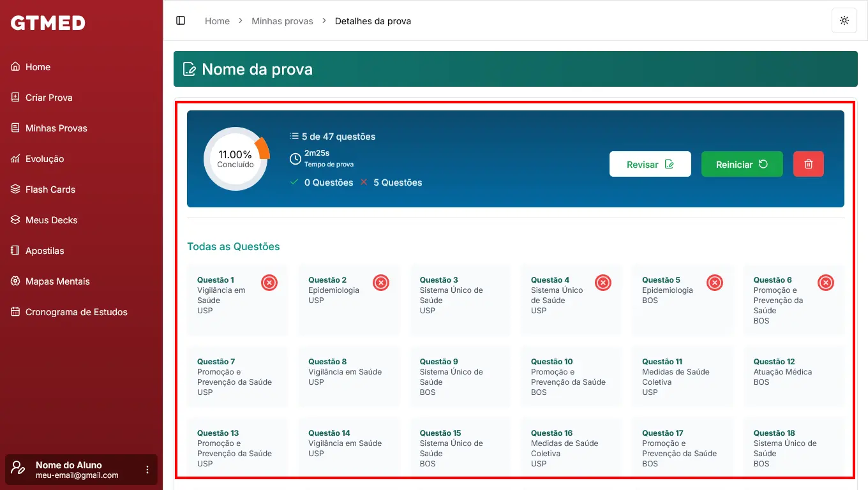This screenshot has height=490, width=868.
Task: Click the Home breadcrumb link
Action: pyautogui.click(x=217, y=21)
